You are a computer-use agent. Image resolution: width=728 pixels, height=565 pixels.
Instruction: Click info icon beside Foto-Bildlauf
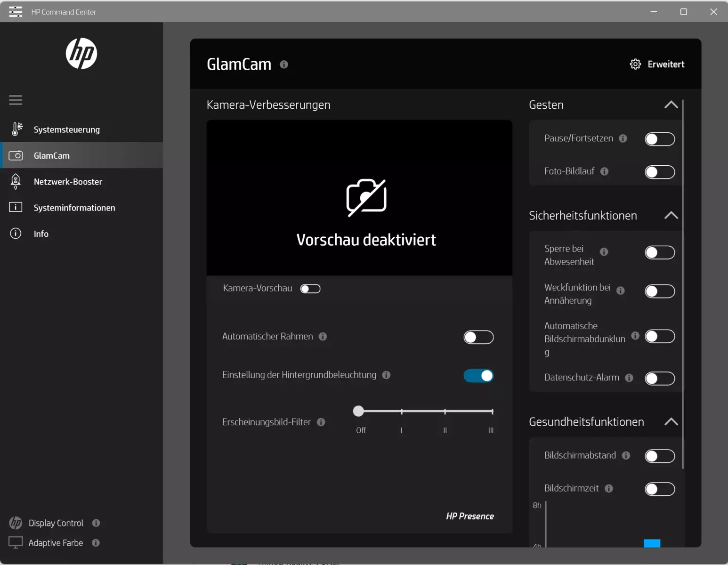[605, 171]
